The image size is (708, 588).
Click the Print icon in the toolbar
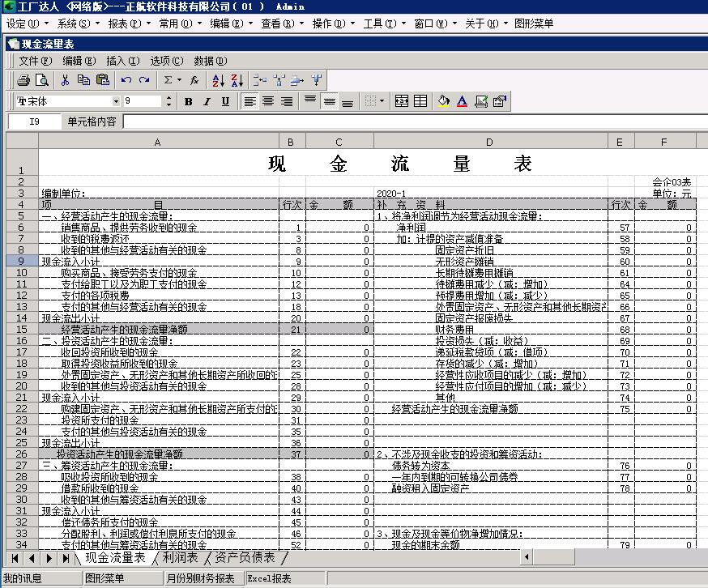[23, 80]
